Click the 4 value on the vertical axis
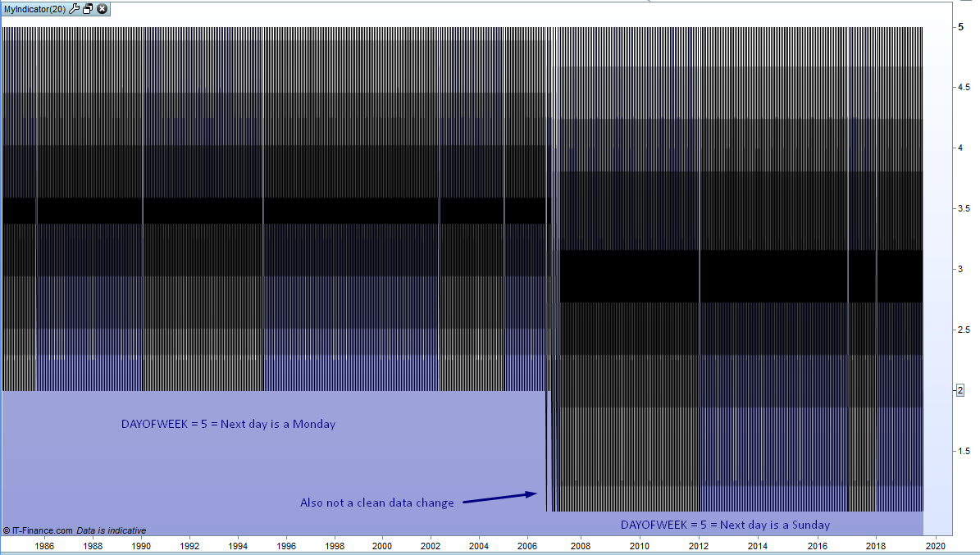980x555 pixels. pyautogui.click(x=960, y=148)
